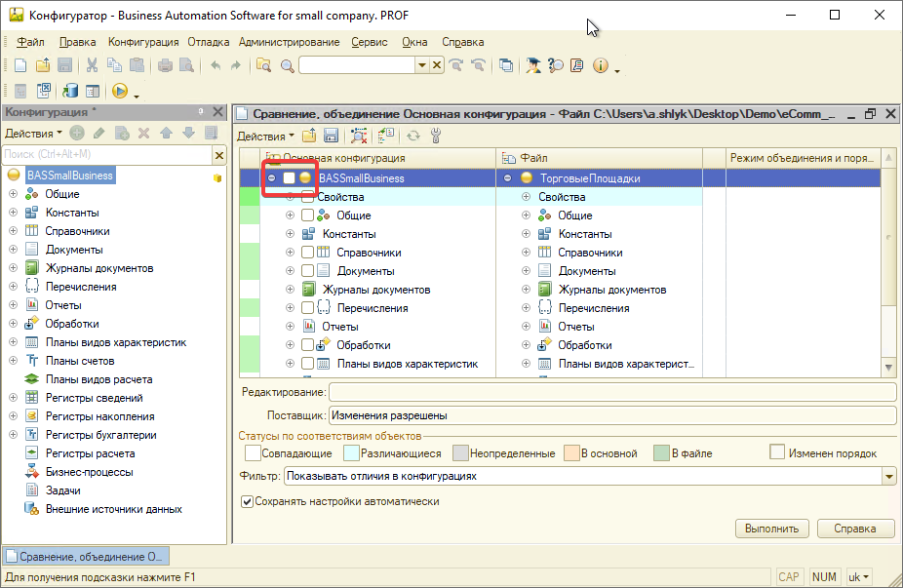The height and width of the screenshot is (588, 903).
Task: Toggle the Справочники checkbox in comparison tree
Action: 307,253
